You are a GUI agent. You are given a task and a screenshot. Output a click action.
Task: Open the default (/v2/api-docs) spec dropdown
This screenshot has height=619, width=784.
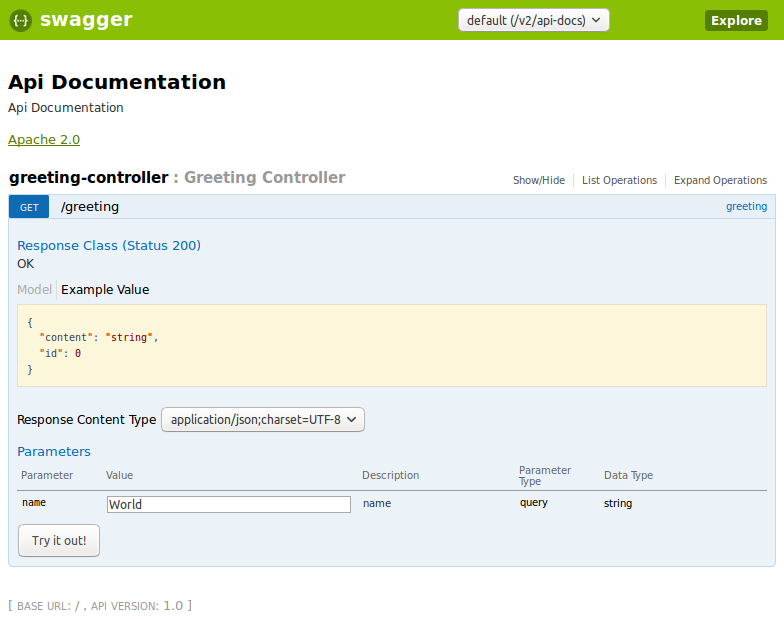[533, 20]
